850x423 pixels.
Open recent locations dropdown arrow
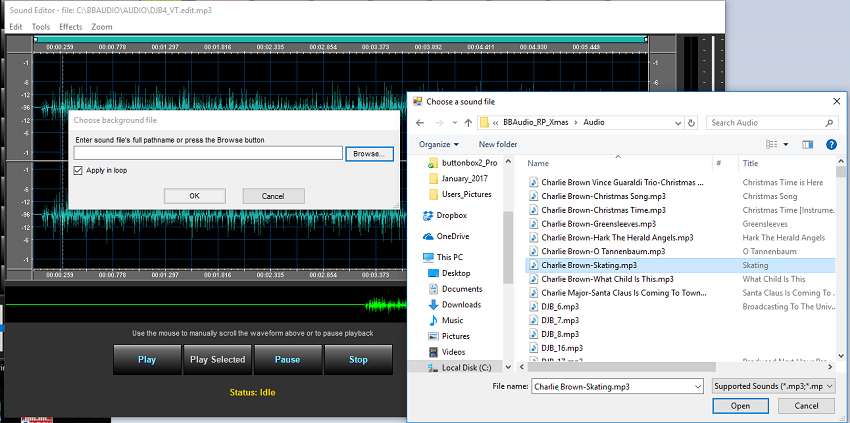pyautogui.click(x=455, y=123)
